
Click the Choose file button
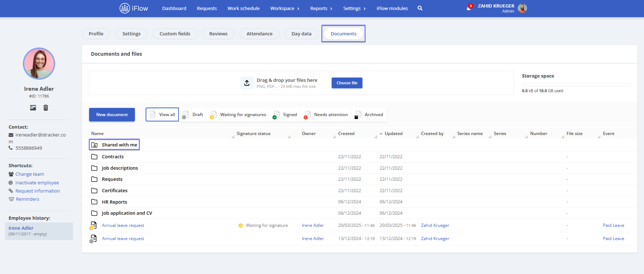click(x=347, y=83)
